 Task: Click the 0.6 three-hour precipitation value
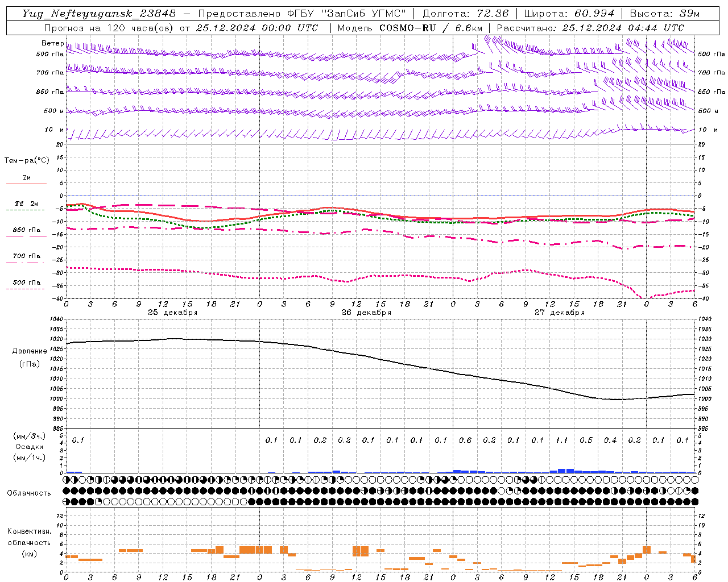[465, 440]
